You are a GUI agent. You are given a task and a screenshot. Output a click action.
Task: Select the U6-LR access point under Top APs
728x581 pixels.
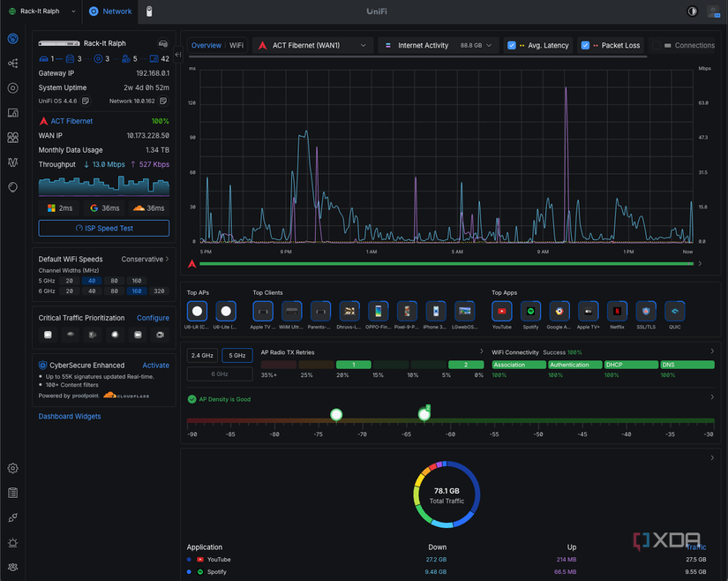196,312
